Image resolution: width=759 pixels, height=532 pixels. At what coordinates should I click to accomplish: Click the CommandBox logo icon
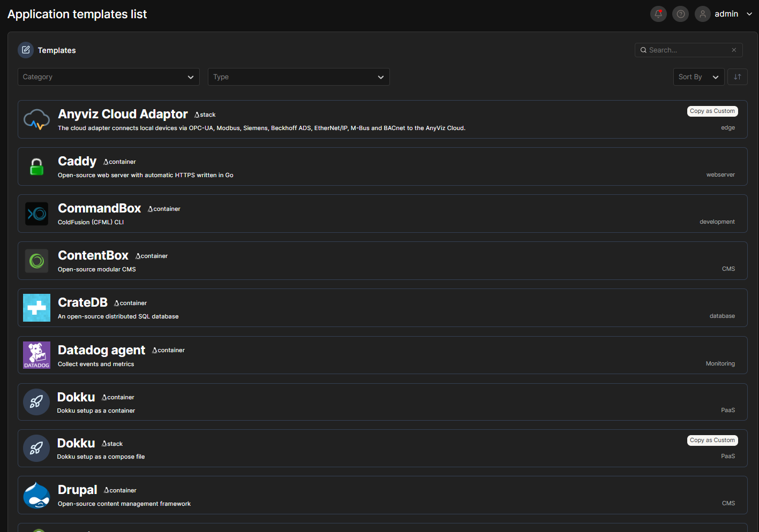tap(36, 214)
